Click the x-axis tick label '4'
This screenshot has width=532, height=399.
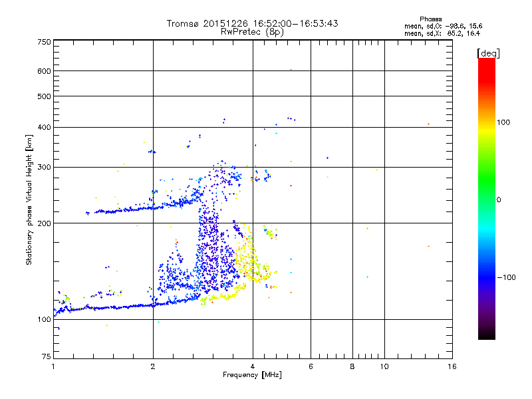(253, 366)
